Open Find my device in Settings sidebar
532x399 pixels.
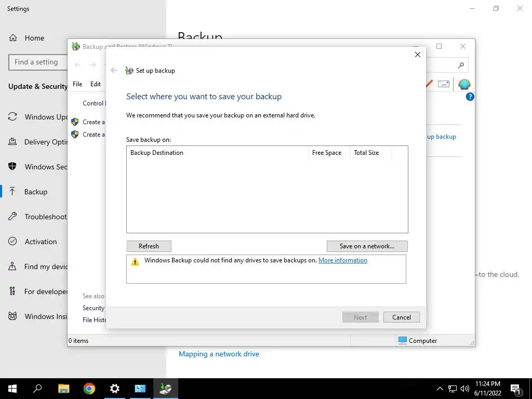click(38, 267)
